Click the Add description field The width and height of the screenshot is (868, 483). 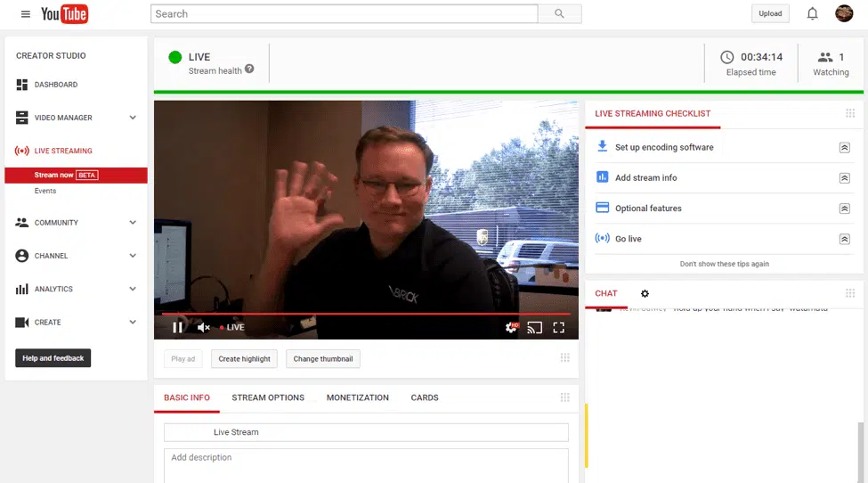click(366, 465)
